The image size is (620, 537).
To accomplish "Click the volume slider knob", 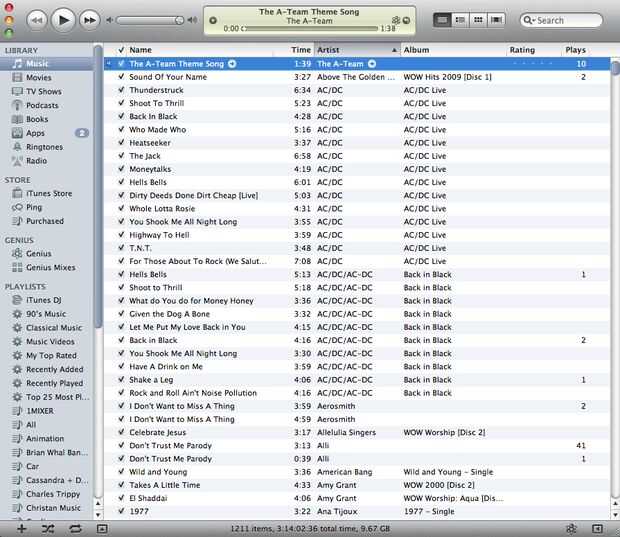I will click(x=179, y=20).
